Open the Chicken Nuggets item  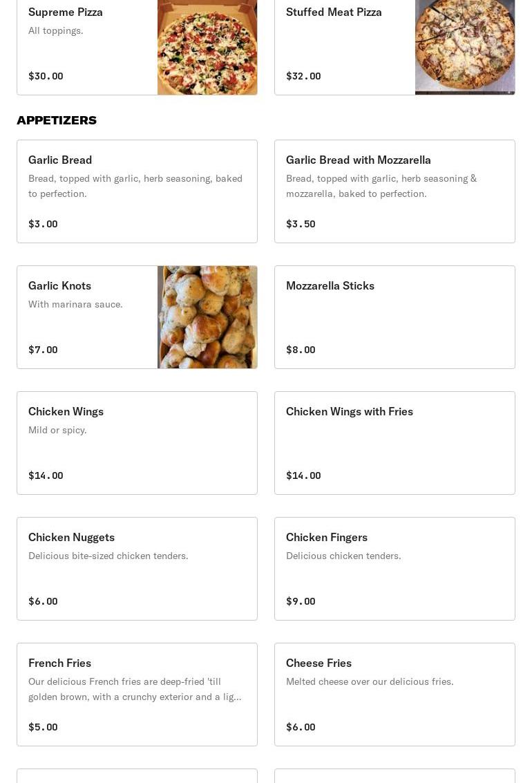137,569
